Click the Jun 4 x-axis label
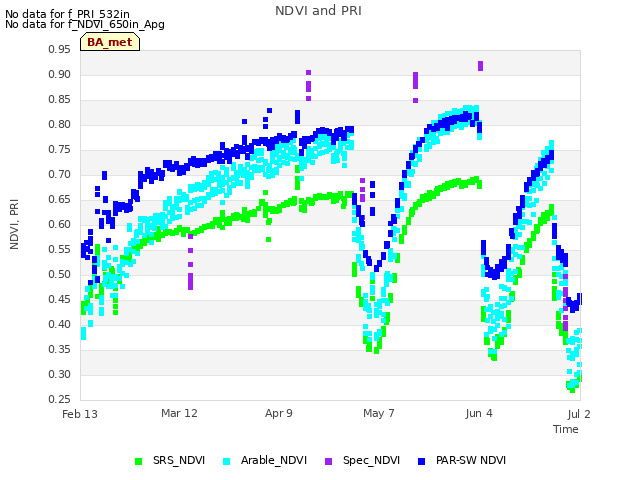Viewport: 640px width, 480px height. [479, 413]
